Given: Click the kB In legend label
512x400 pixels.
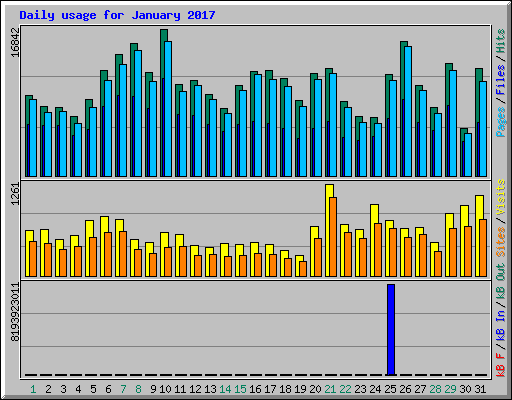Looking at the screenshot, I should 500,325.
